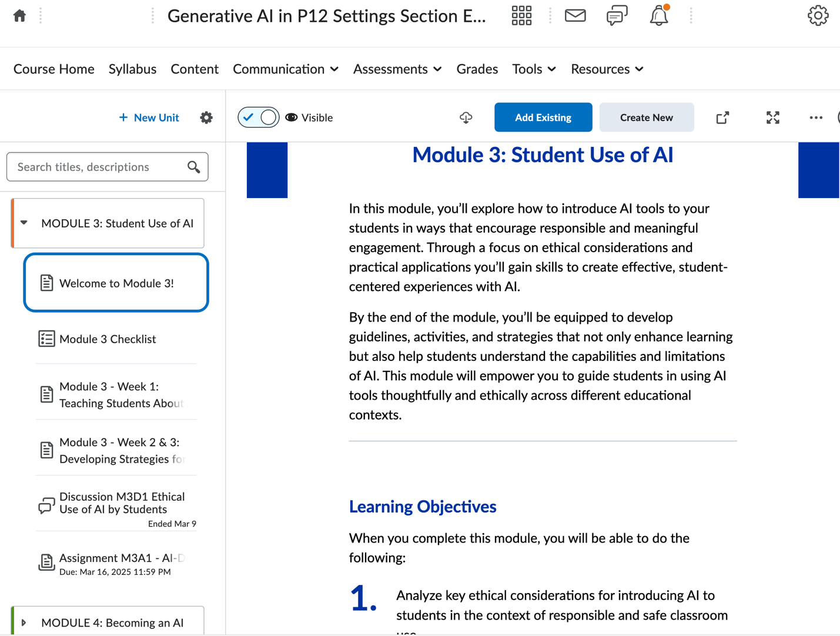The height and width of the screenshot is (636, 840).
Task: Open the Communication dropdown menu
Action: pos(285,69)
